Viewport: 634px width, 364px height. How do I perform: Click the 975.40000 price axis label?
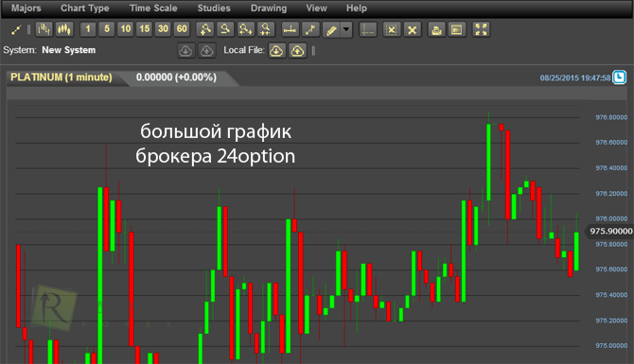[x=611, y=295]
